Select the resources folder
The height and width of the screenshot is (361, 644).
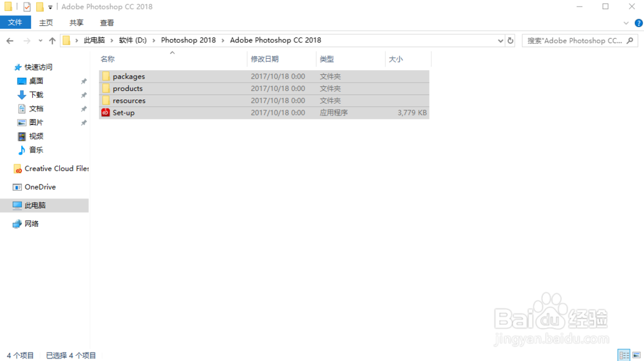(x=264, y=101)
